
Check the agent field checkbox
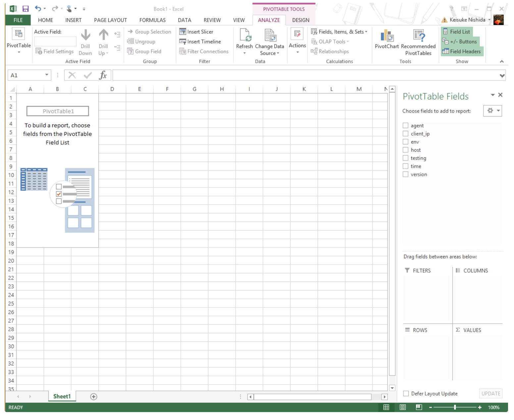[405, 126]
